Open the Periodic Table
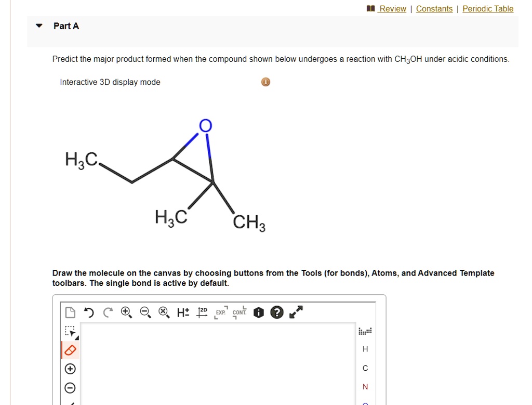 tap(487, 8)
